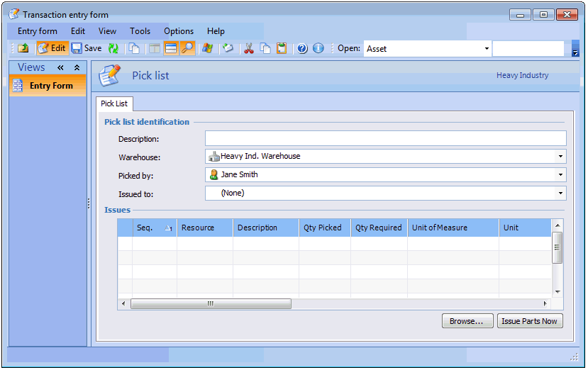Open the Tools menu
Viewport: 588px width, 370px height.
coord(140,31)
